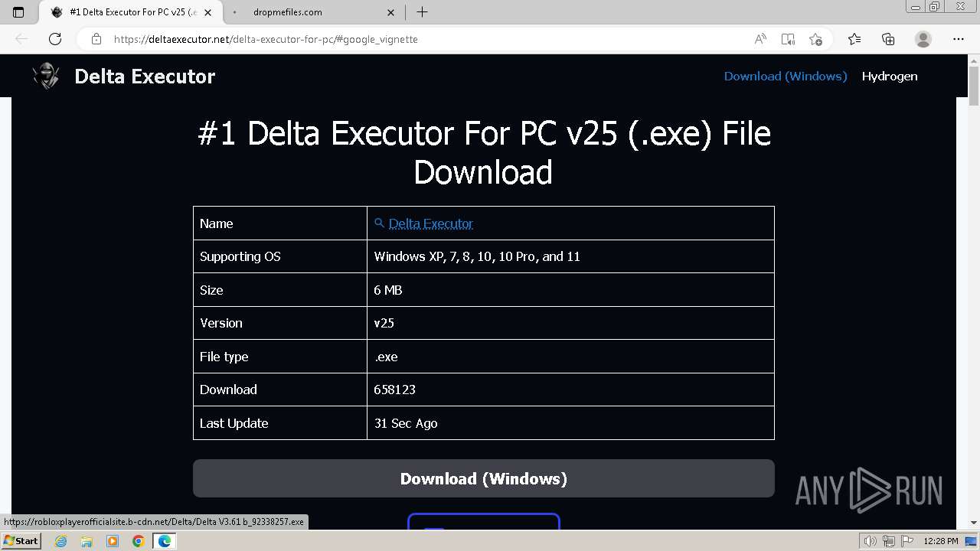Select the '658123' download count
The height and width of the screenshot is (551, 980).
(395, 390)
